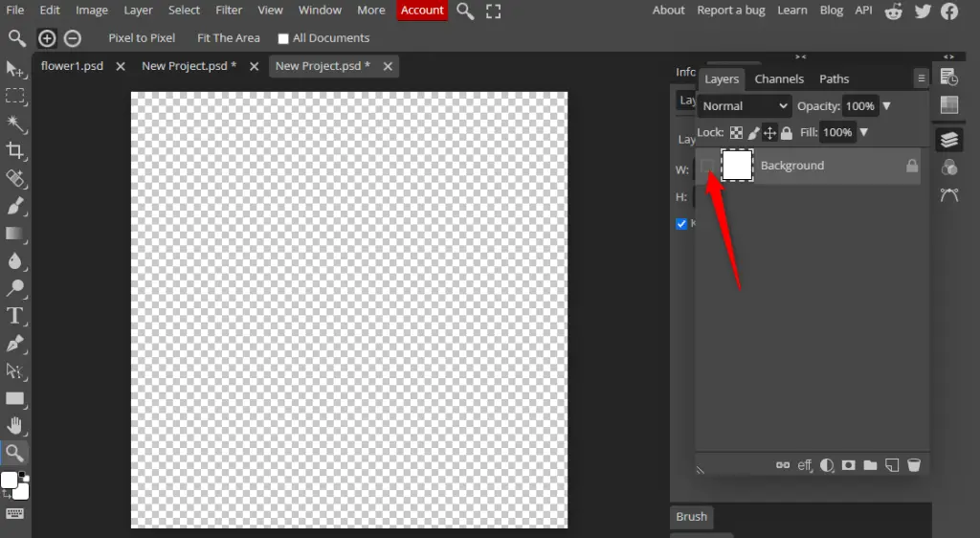Screen dimensions: 980x538
Task: Toggle lock transparent pixels
Action: point(736,132)
